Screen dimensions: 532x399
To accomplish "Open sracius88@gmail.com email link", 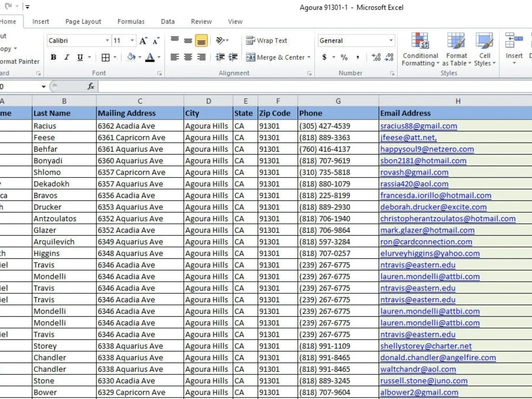I will click(x=418, y=126).
